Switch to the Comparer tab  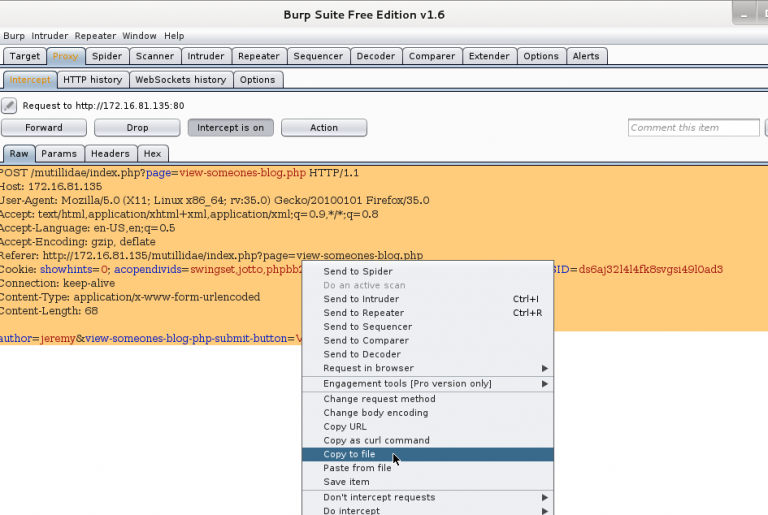[x=432, y=56]
